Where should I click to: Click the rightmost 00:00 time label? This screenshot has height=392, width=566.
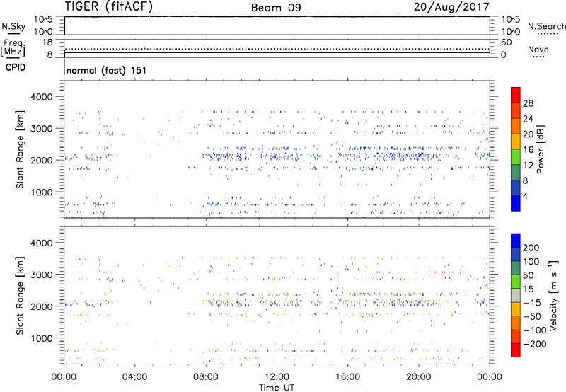(489, 377)
